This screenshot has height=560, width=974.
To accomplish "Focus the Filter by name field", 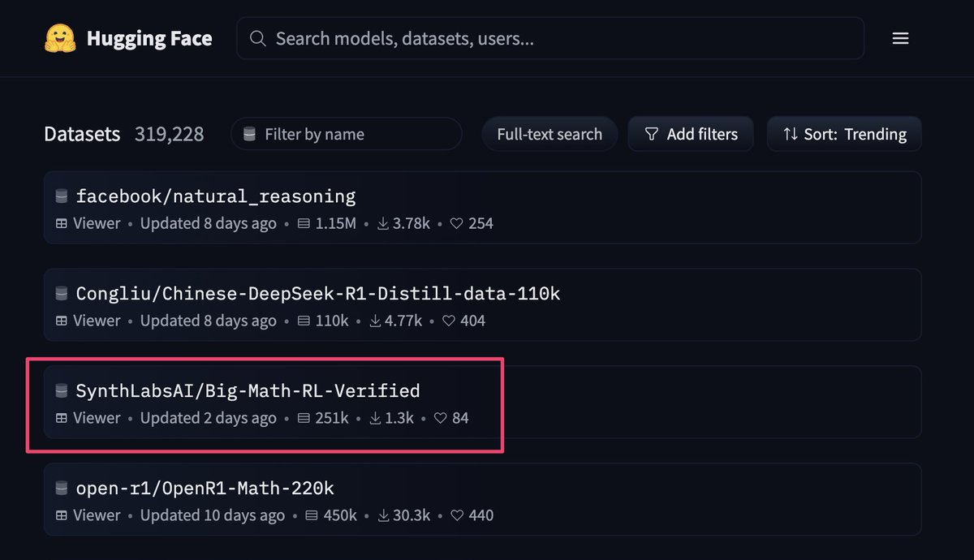I will [347, 134].
